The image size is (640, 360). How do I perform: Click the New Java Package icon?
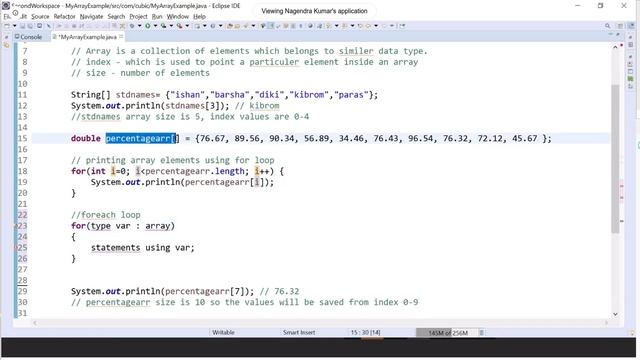pyautogui.click(x=197, y=26)
